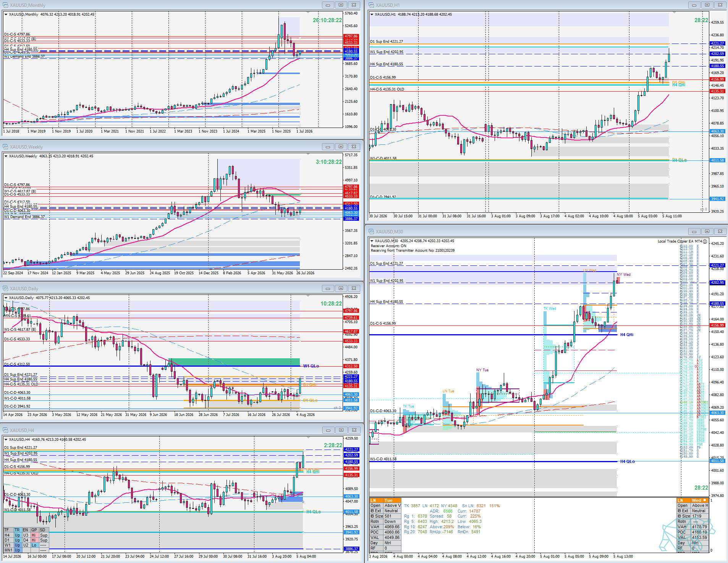The image size is (728, 563).
Task: Open the H4 chart's top-left triangle menu
Action: coord(6,440)
